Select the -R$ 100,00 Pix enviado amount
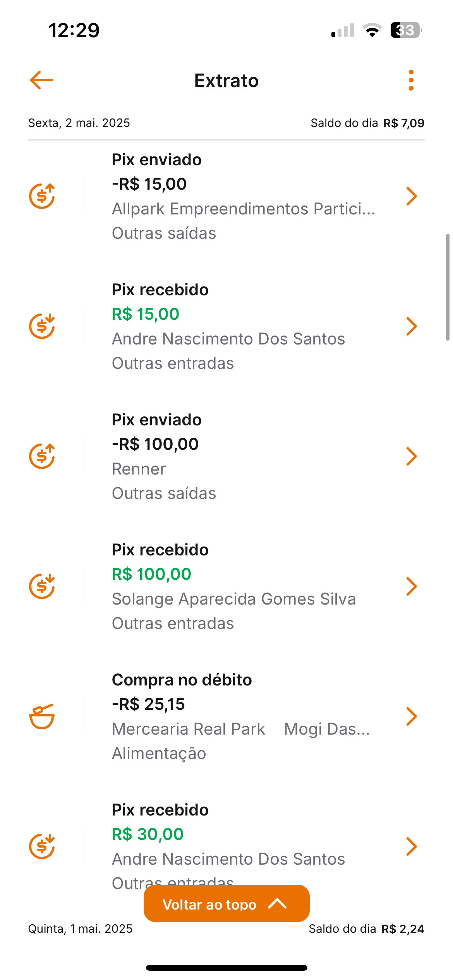The height and width of the screenshot is (980, 453). (x=155, y=444)
